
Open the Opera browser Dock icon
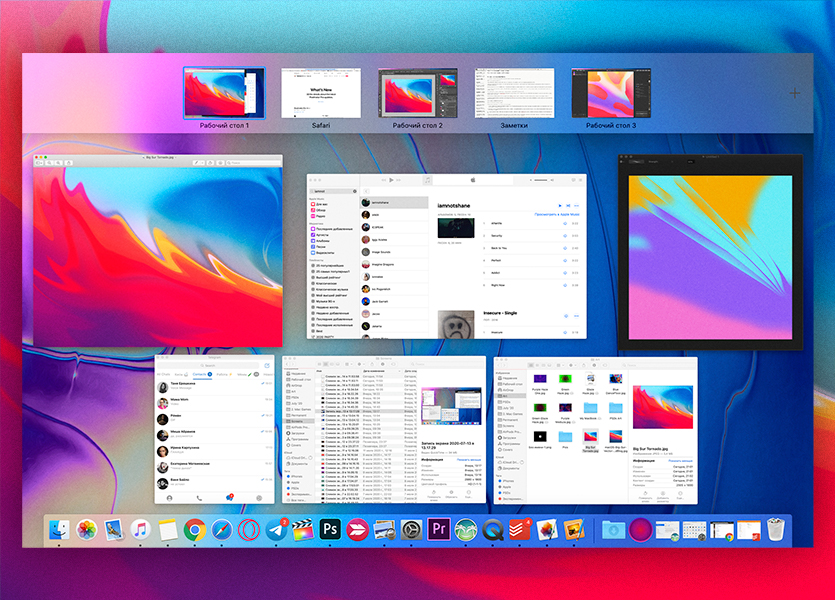coord(249,530)
